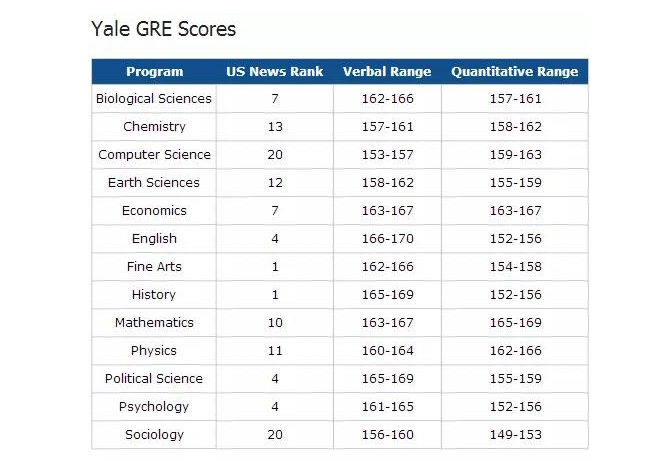Select the Computer Science program cell
This screenshot has height=461, width=647.
(x=154, y=155)
